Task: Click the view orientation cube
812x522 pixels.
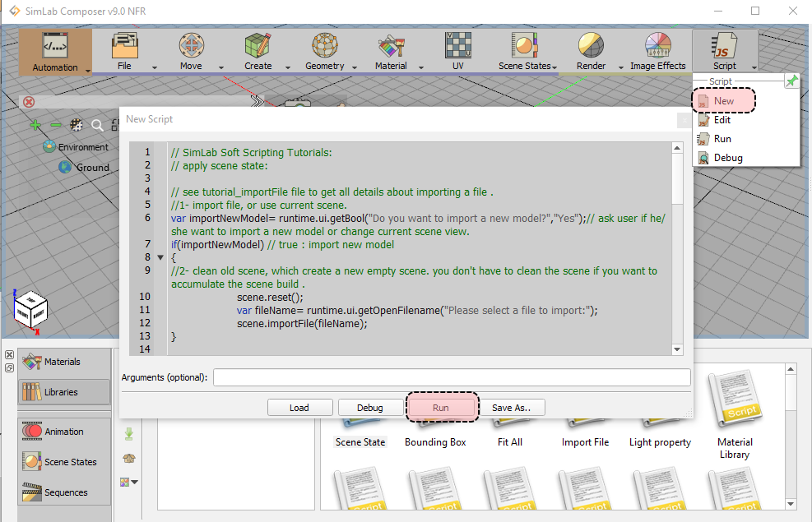Action: 30,311
